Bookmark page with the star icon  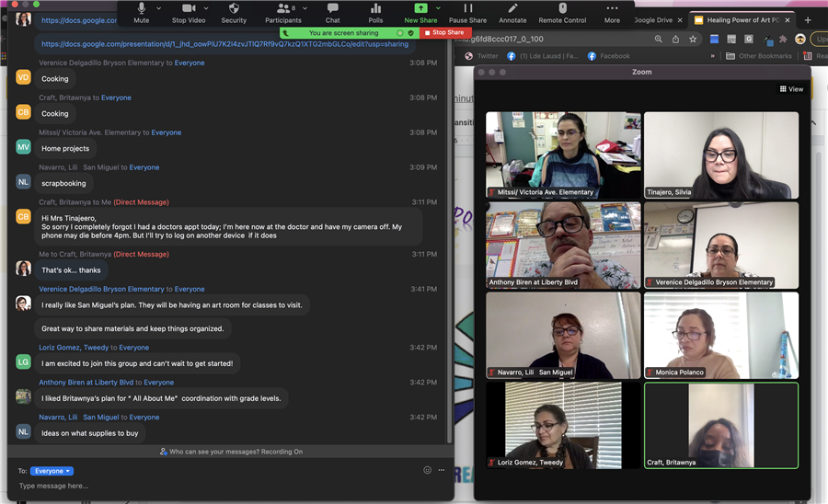point(692,39)
